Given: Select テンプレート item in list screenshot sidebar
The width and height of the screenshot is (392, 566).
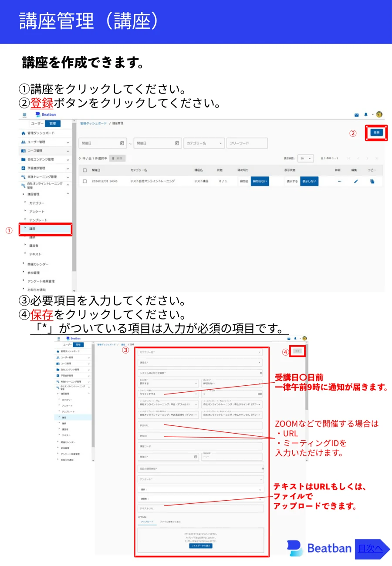Looking at the screenshot, I should pyautogui.click(x=38, y=220).
